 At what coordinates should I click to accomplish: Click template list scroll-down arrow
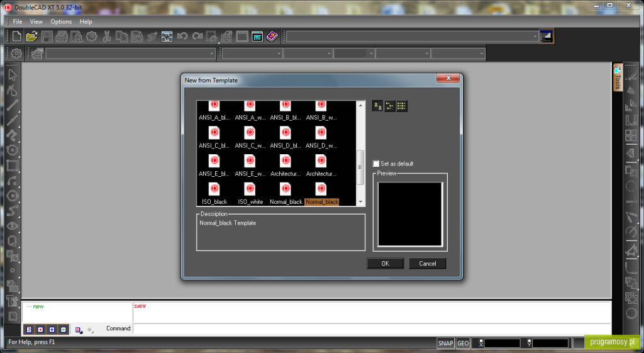point(360,201)
